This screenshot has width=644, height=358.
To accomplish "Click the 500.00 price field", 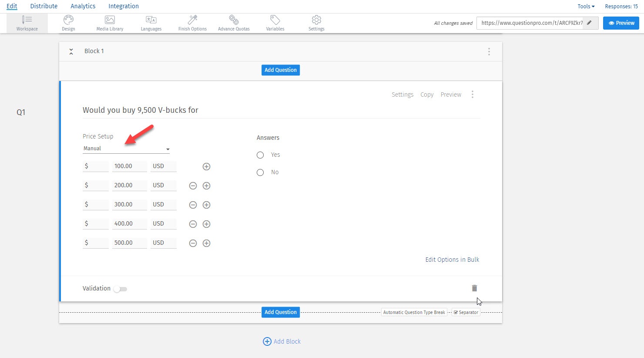I will [130, 243].
